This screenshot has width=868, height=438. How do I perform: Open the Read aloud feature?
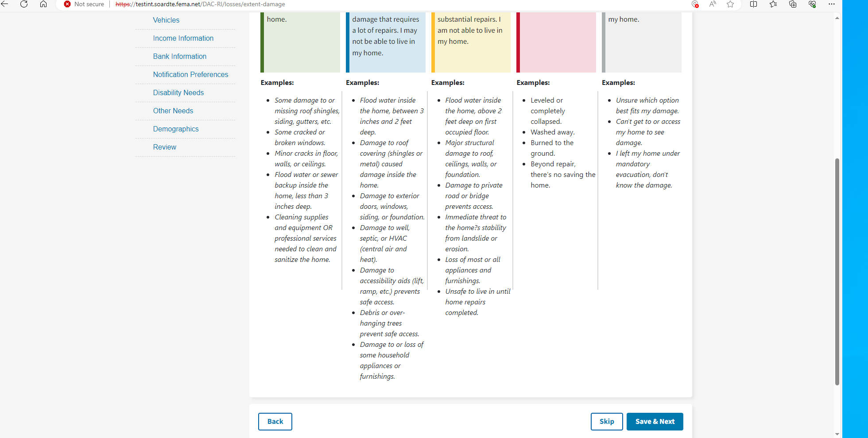click(x=712, y=4)
